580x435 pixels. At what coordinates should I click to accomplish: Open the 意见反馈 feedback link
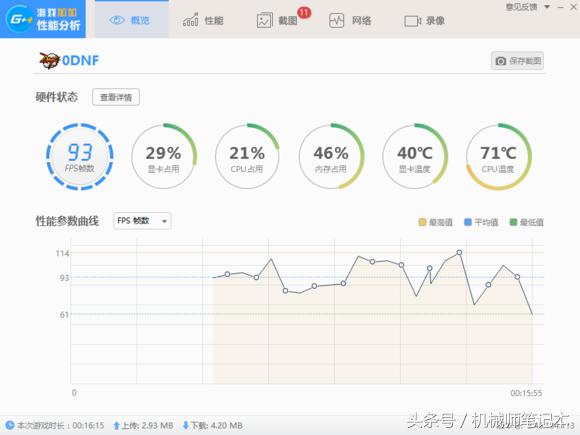(521, 7)
